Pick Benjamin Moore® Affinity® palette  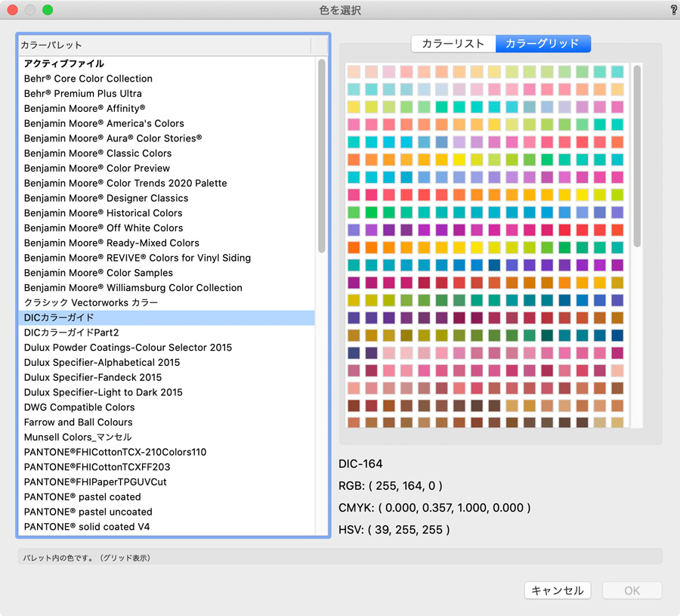pyautogui.click(x=166, y=108)
